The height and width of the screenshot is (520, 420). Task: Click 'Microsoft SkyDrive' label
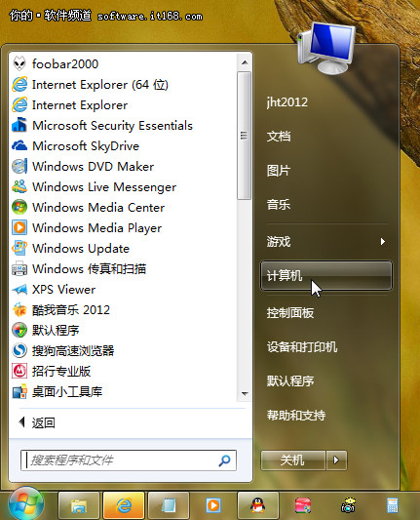click(86, 146)
